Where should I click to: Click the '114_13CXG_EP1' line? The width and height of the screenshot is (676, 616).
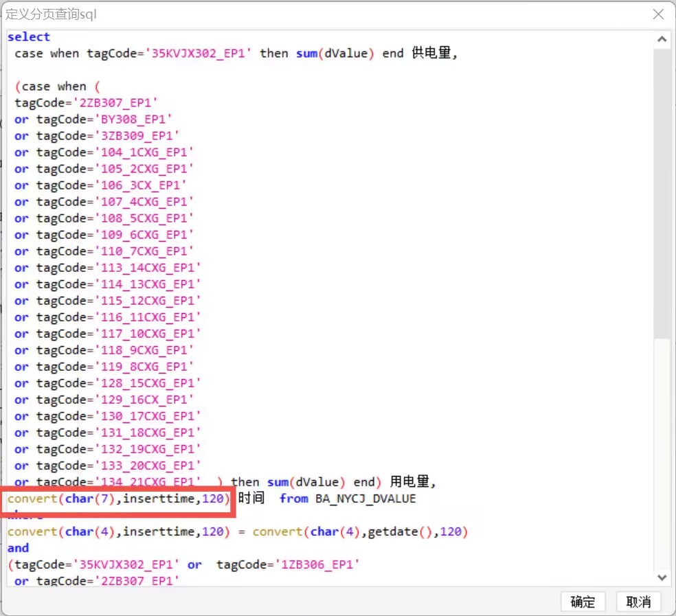coord(108,284)
